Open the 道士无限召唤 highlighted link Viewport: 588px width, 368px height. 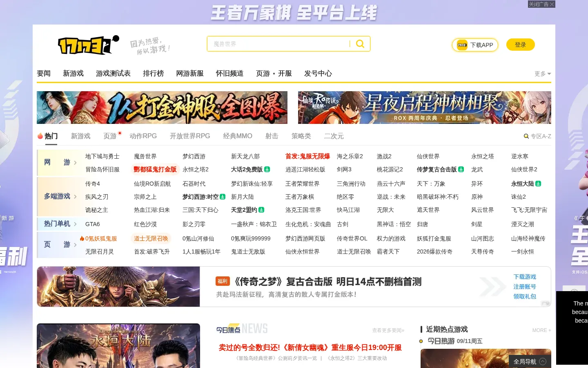click(x=151, y=238)
